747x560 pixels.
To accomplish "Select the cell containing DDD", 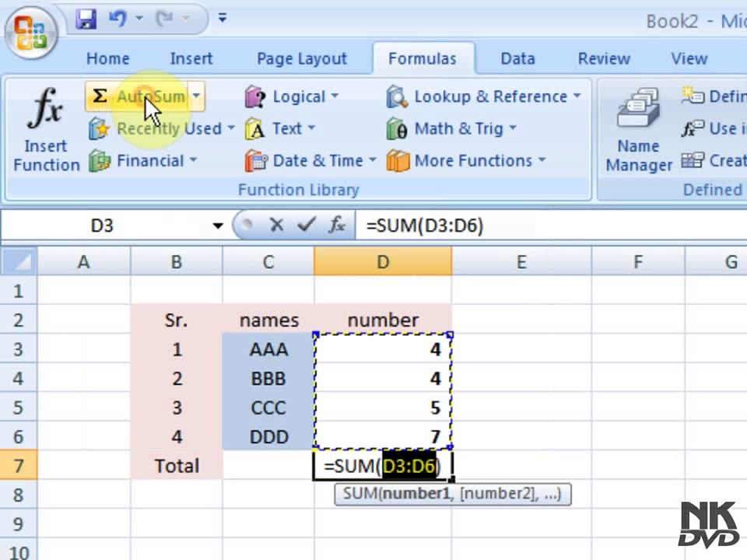I will (268, 436).
